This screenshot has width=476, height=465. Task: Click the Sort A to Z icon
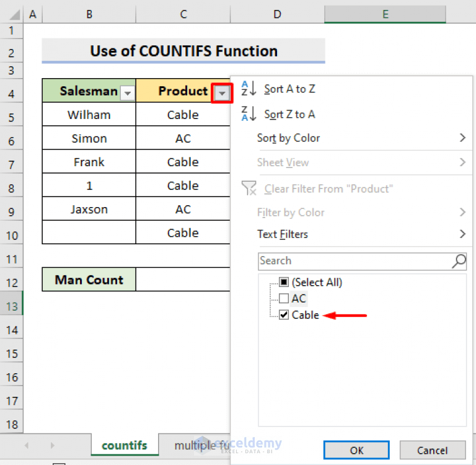pos(249,89)
